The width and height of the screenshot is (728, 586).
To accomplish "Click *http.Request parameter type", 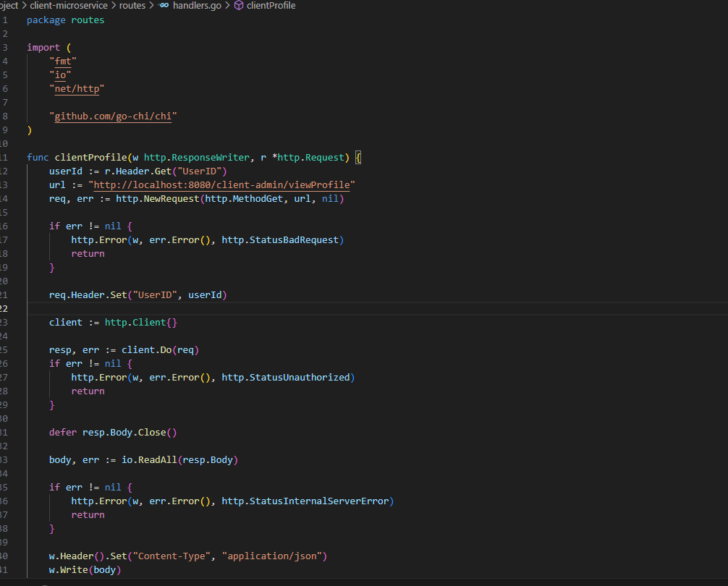I will point(308,158).
